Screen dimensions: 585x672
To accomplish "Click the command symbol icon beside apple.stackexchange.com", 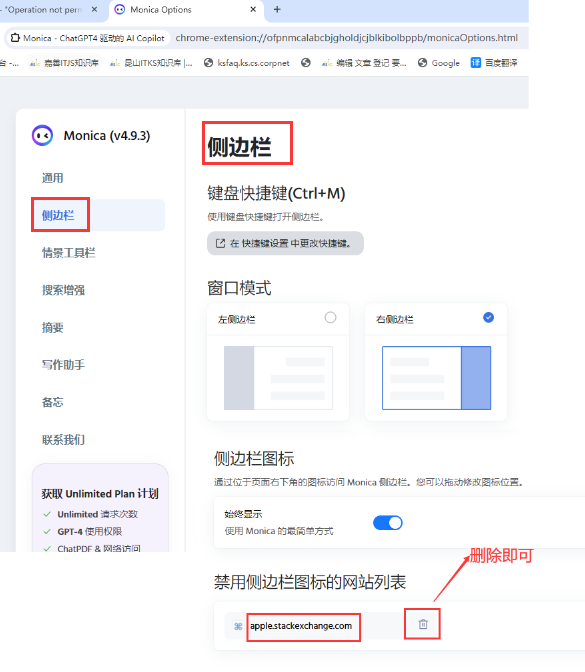I will pos(238,626).
